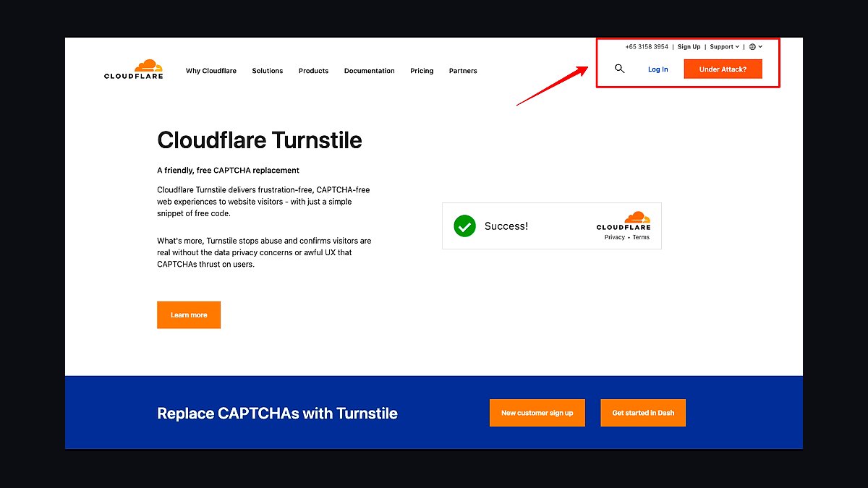Click the Log In link
The image size is (868, 488).
tap(658, 69)
